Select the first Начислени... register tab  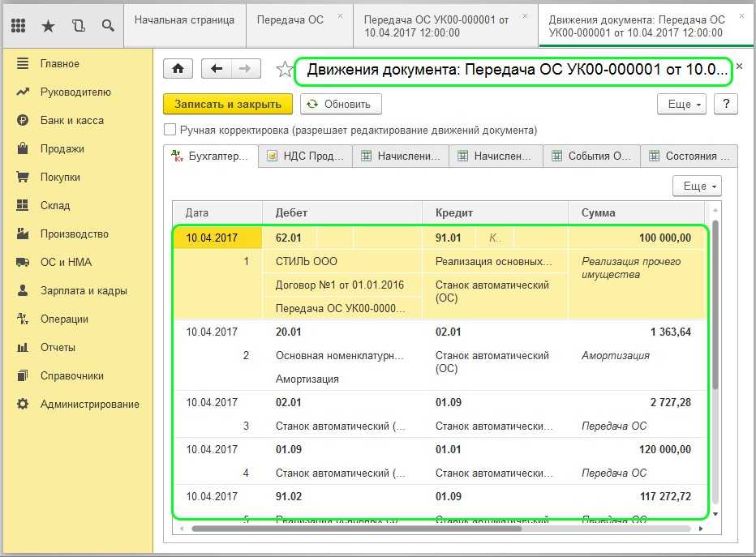pyautogui.click(x=401, y=156)
